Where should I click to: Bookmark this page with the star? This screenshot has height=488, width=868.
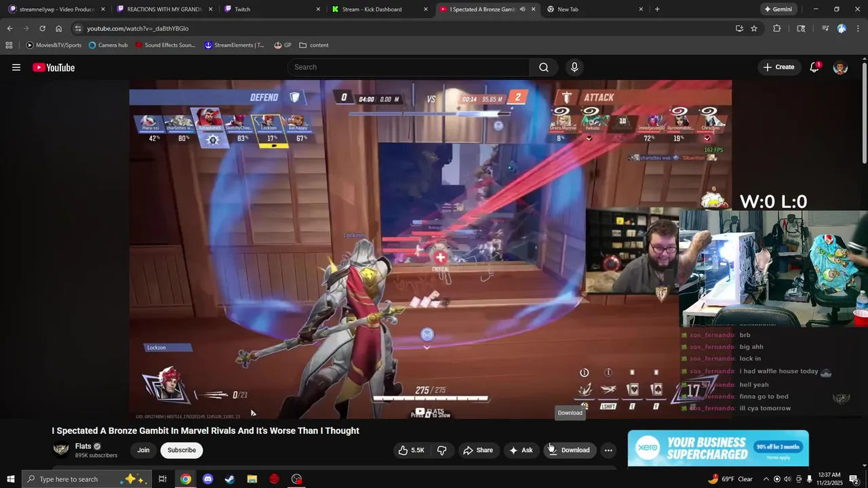pos(754,28)
